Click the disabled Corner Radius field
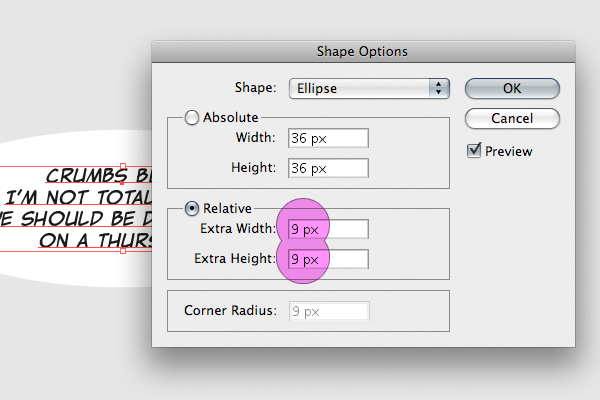600x400 pixels. (328, 311)
